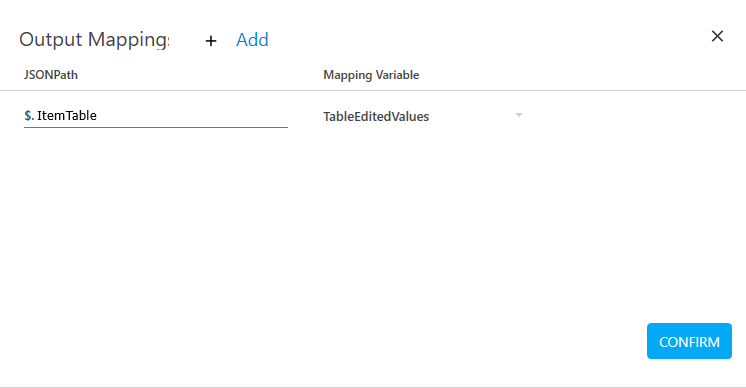Screen dimensions: 746x388
Task: Click the small dropdown arrow beside TableEditedValues
Action: coord(519,115)
